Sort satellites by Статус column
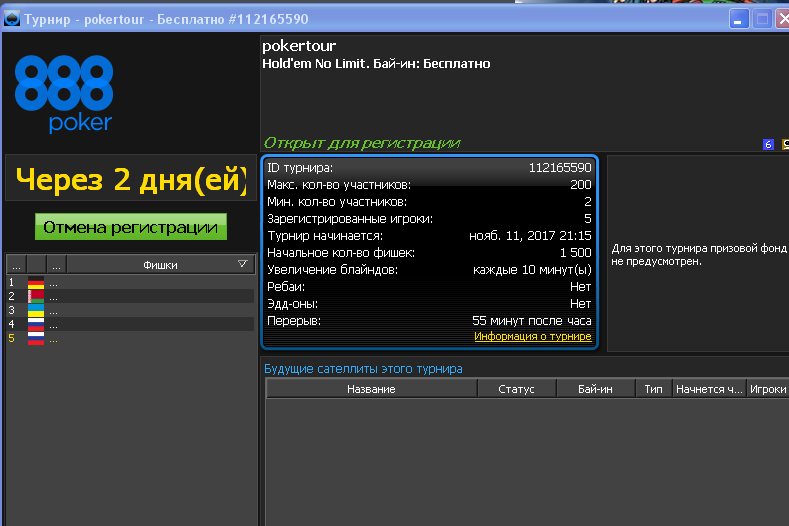Screen dimensions: 789x526 pos(516,389)
